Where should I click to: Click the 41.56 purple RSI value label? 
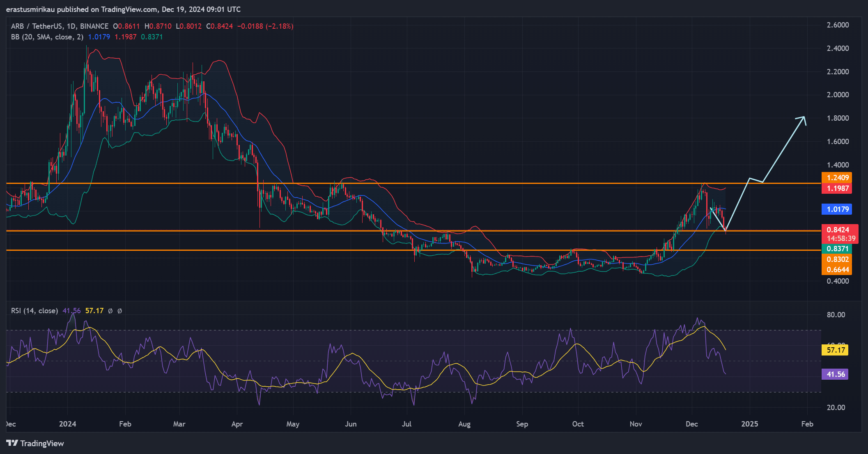coord(835,374)
